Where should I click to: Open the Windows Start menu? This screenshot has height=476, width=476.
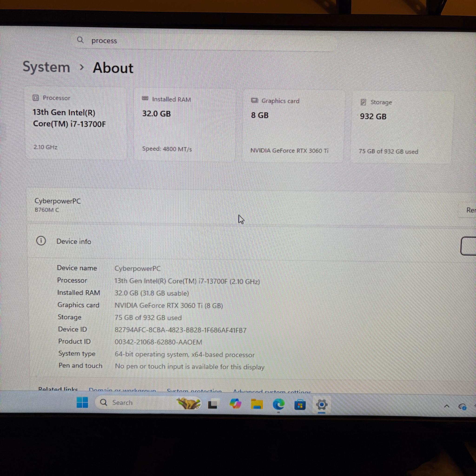point(82,402)
